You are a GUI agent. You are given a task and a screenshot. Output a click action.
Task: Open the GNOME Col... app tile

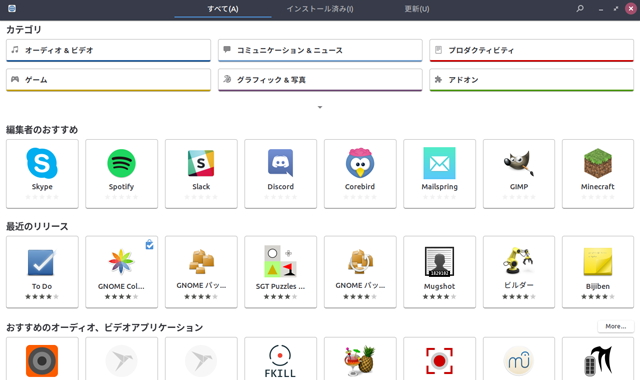click(121, 272)
